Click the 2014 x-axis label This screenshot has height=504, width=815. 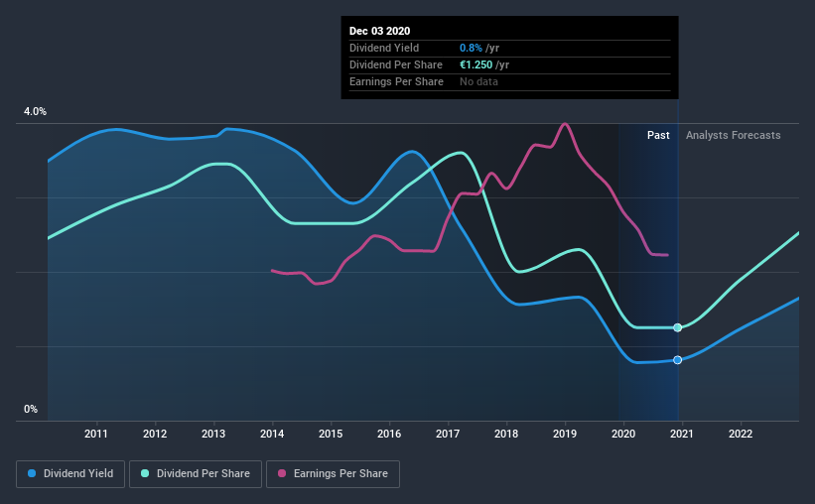pos(272,434)
